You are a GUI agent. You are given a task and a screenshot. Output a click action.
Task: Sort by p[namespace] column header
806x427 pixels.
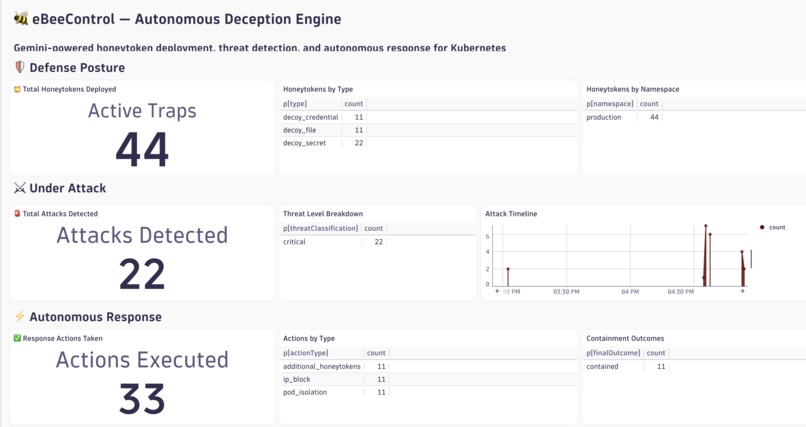point(610,104)
